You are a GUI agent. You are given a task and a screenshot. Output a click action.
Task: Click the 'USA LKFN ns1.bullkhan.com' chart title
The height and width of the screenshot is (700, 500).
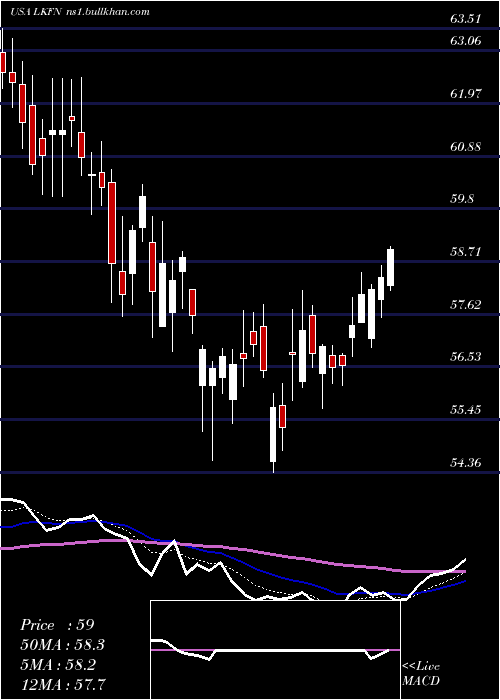[80, 12]
